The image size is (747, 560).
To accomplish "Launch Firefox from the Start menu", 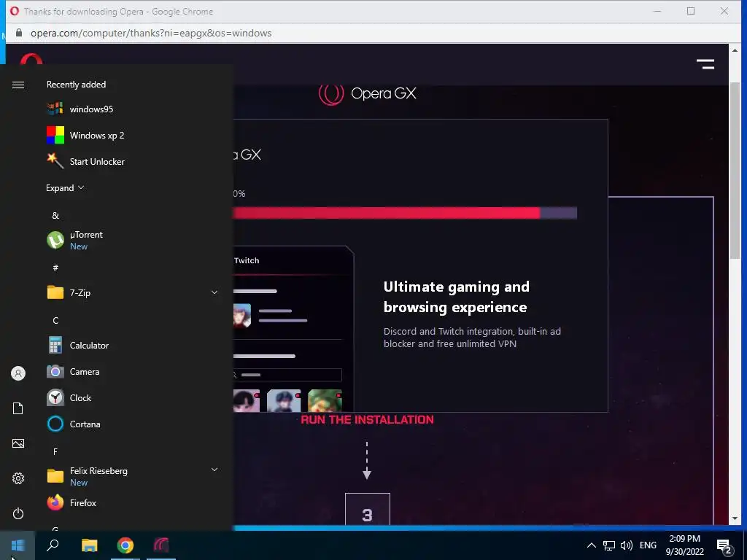I will pyautogui.click(x=131, y=503).
